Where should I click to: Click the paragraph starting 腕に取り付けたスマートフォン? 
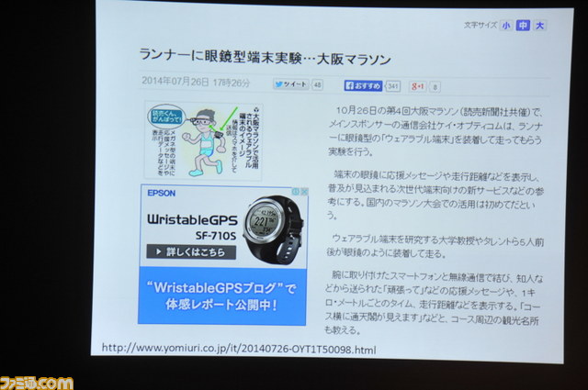click(x=433, y=303)
